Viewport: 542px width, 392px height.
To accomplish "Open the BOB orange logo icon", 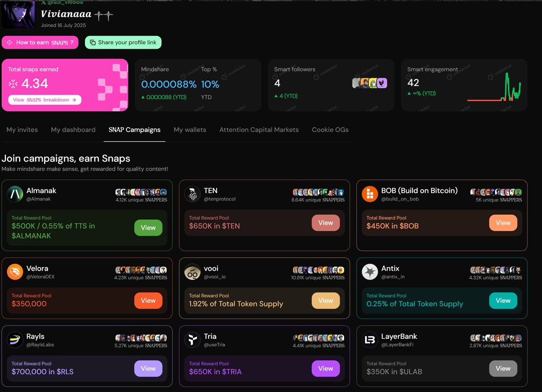I will [x=370, y=194].
